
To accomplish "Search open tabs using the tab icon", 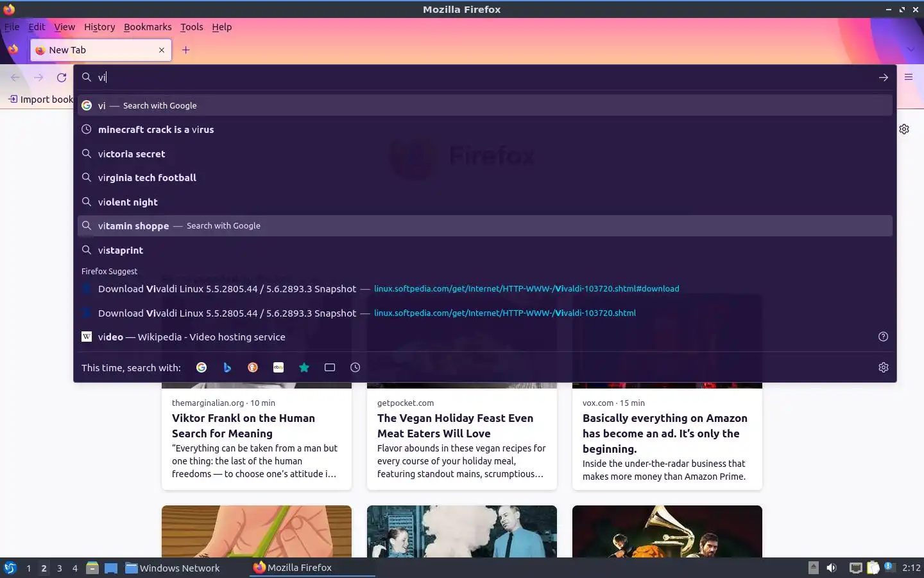I will pyautogui.click(x=330, y=367).
